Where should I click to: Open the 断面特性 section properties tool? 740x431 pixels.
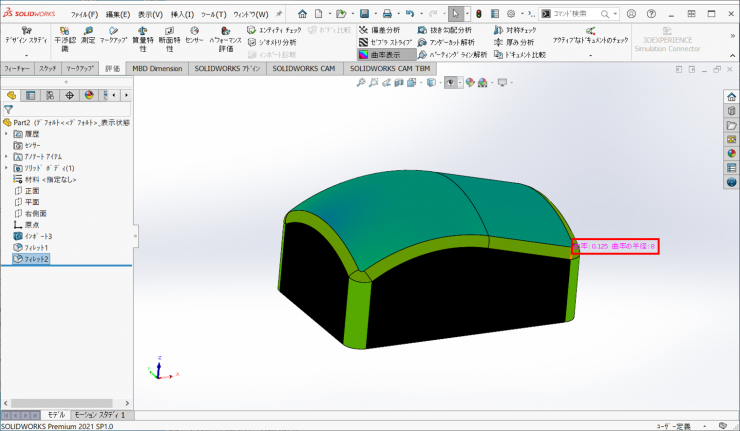click(169, 36)
